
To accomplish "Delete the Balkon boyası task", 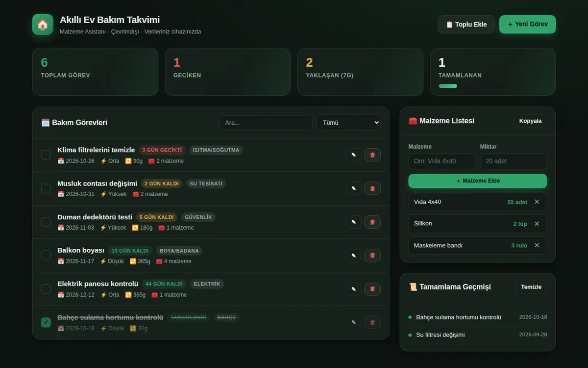I will (x=372, y=255).
